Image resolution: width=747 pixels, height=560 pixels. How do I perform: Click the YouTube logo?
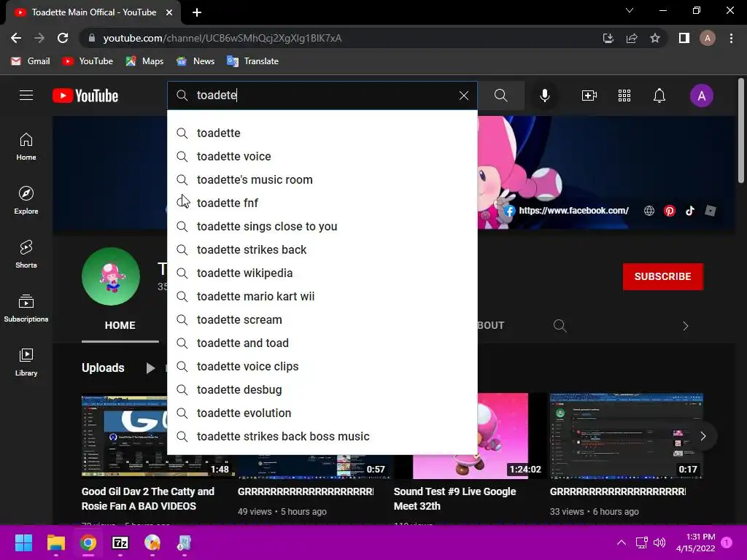85,96
